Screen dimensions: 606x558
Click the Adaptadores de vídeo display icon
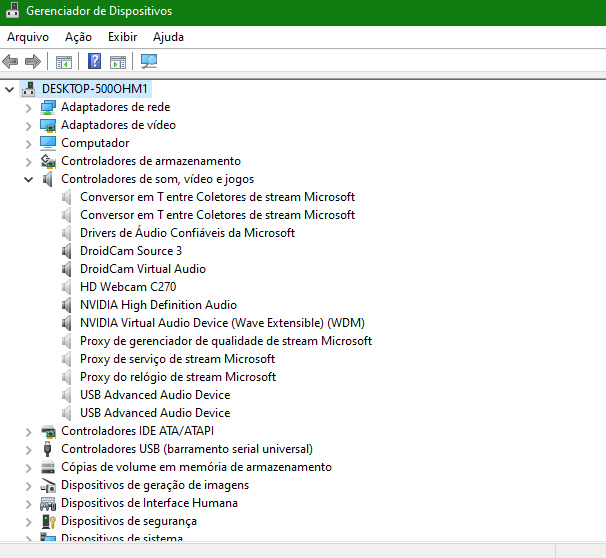tap(48, 125)
